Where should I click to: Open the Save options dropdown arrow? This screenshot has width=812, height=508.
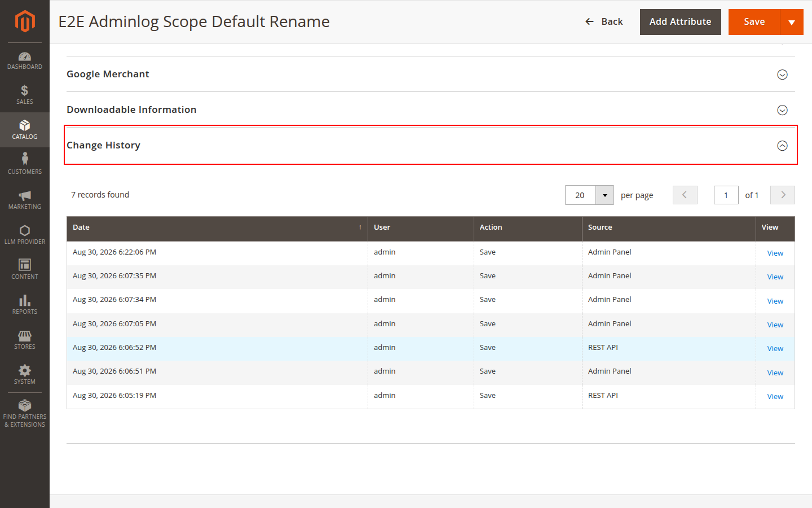[792, 22]
